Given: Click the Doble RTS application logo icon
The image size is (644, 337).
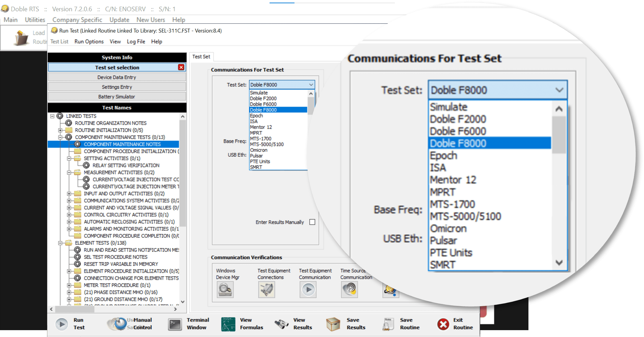Looking at the screenshot, I should (x=5, y=9).
